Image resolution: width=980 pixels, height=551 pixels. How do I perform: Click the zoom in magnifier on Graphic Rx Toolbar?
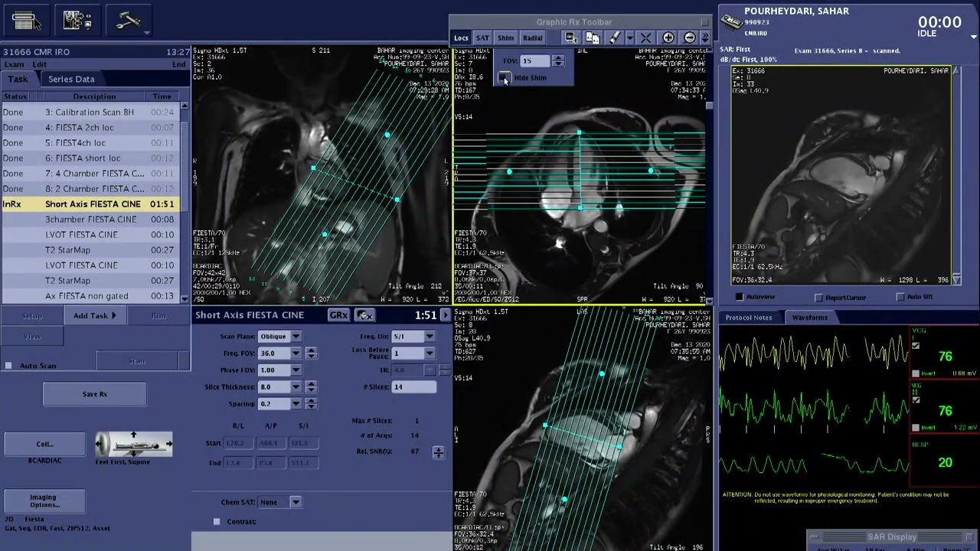point(668,37)
